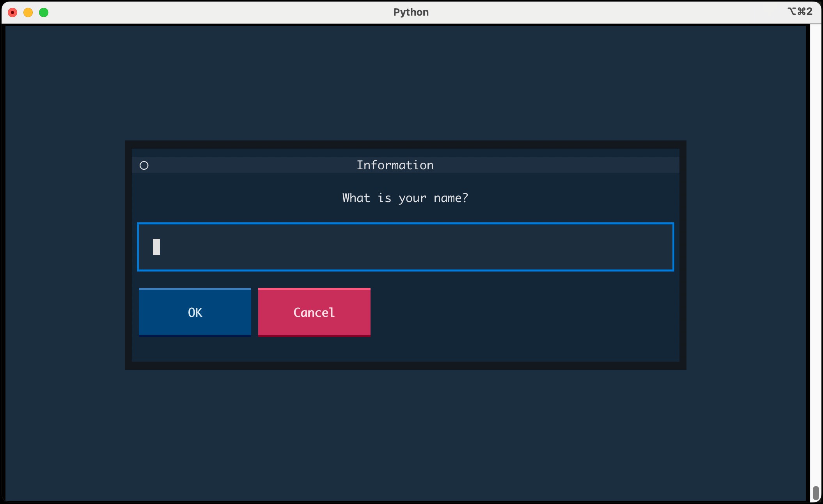The image size is (823, 504).
Task: Minimize the Python terminal window
Action: click(28, 12)
